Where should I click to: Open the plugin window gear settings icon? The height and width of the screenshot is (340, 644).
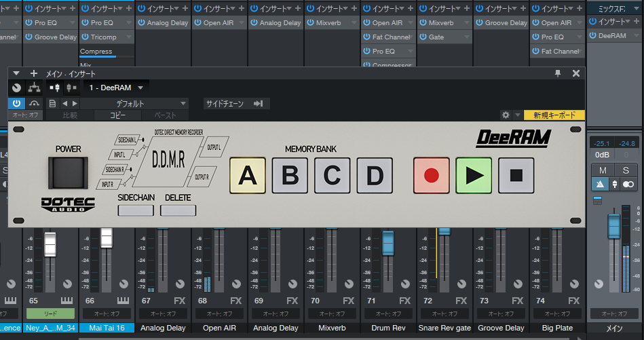(506, 115)
